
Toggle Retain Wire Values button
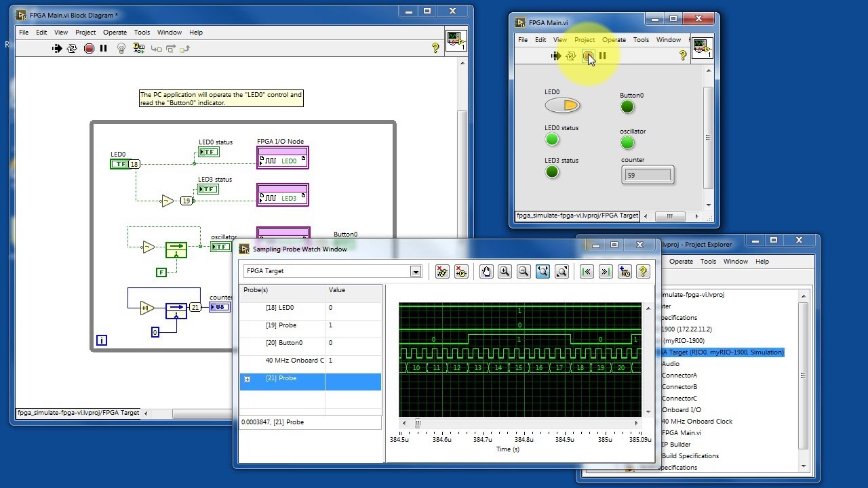[x=139, y=48]
